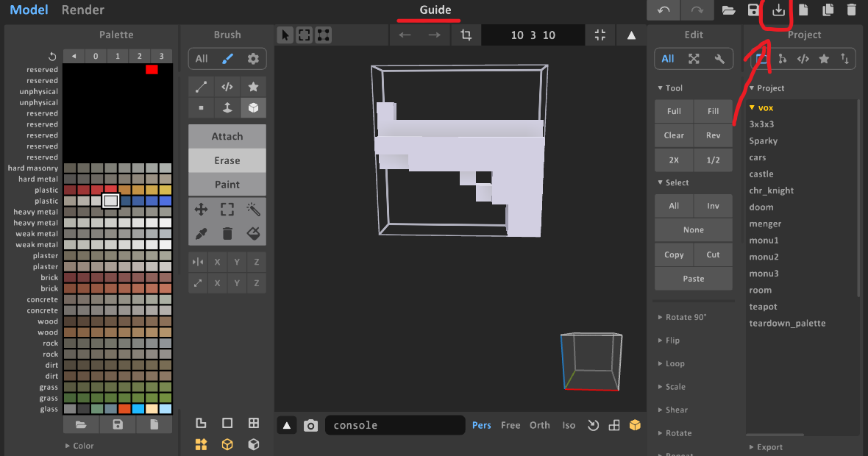
Task: Take a screenshot with the camera icon
Action: (310, 426)
